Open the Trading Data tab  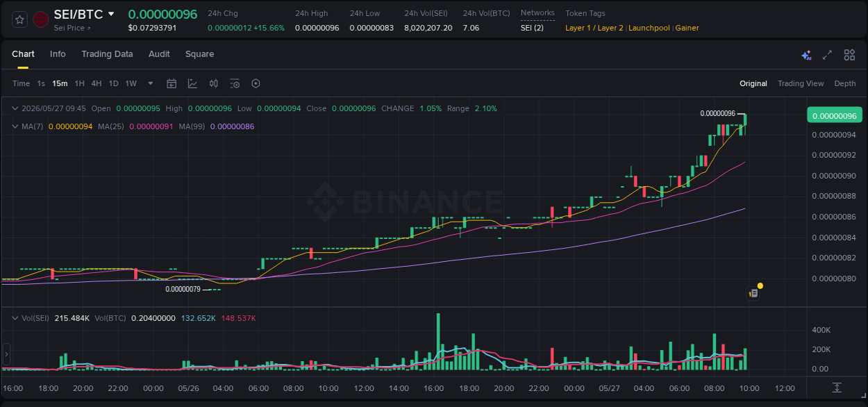click(x=107, y=54)
